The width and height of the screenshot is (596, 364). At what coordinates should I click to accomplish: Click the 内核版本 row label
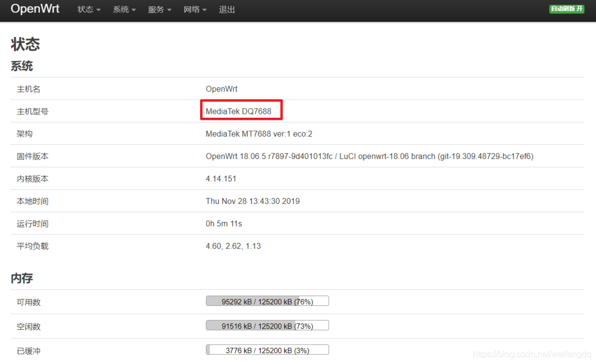tap(33, 179)
